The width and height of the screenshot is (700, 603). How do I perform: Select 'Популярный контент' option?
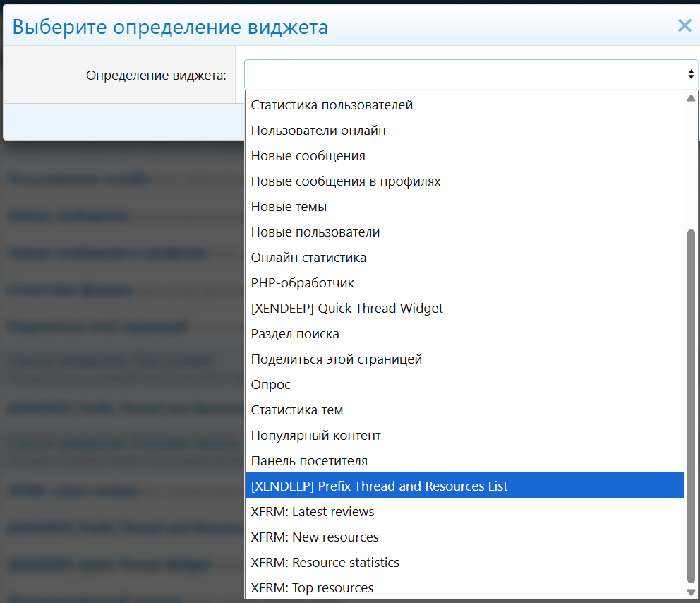315,436
